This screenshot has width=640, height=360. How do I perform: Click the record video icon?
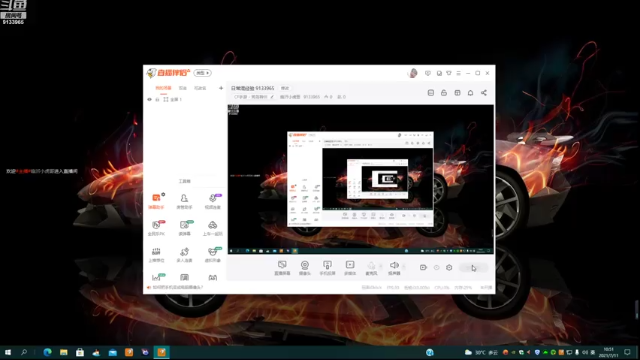point(423,267)
